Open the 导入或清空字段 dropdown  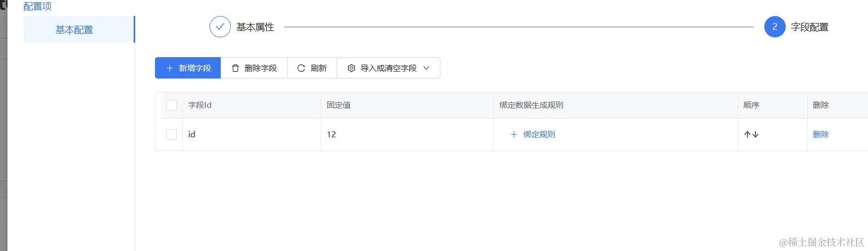389,68
